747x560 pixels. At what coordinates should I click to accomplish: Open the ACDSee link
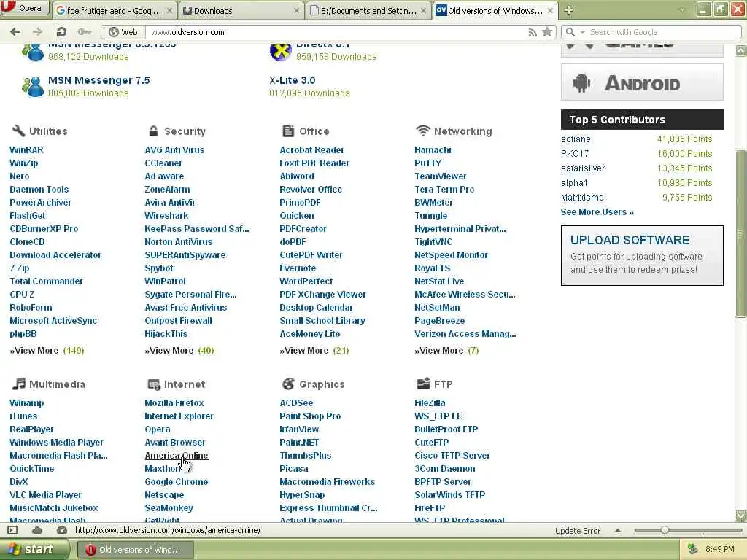point(296,402)
